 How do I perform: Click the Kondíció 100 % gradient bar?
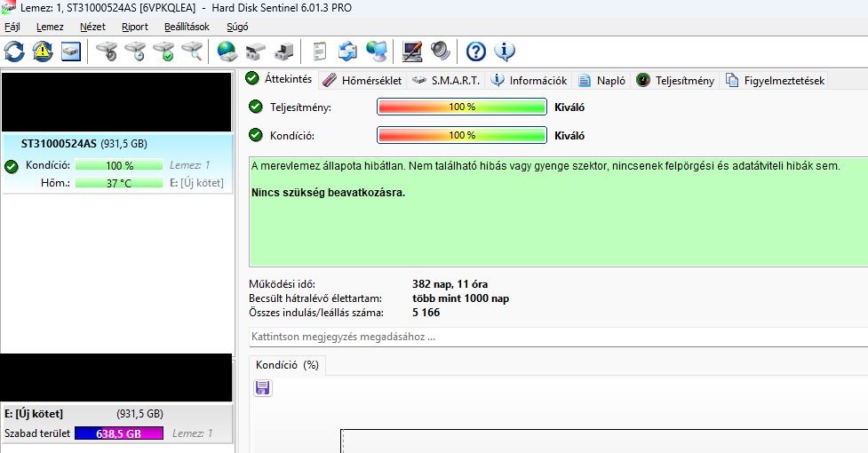click(462, 135)
